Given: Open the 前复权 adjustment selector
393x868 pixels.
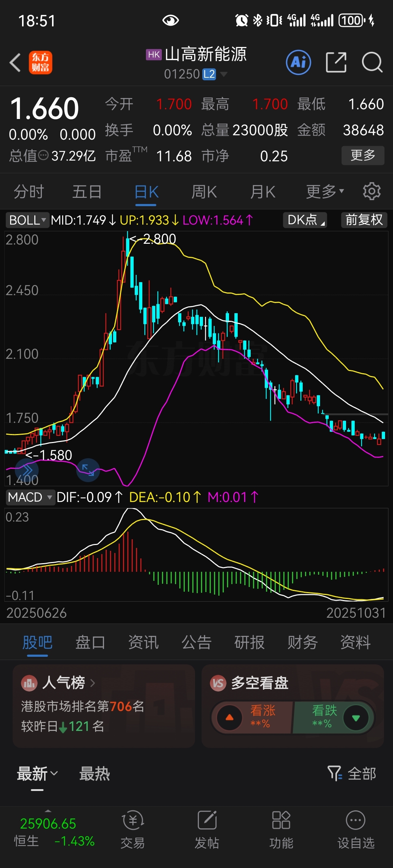Looking at the screenshot, I should (x=364, y=220).
